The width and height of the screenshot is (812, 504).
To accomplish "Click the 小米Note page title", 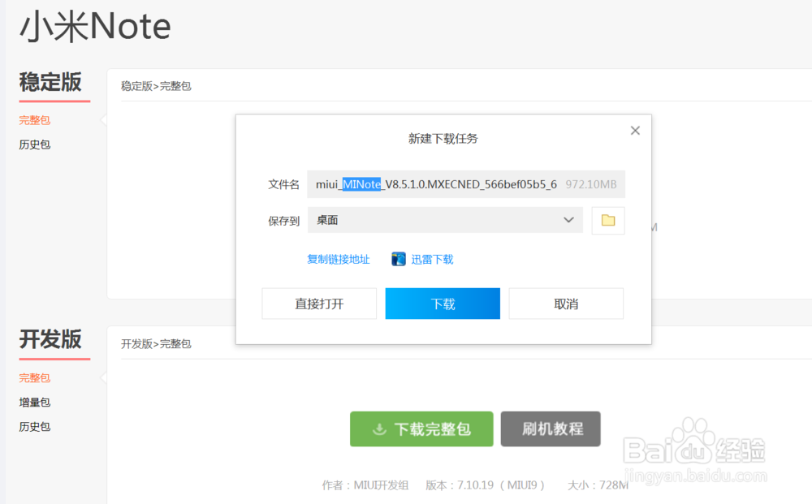I will [95, 26].
